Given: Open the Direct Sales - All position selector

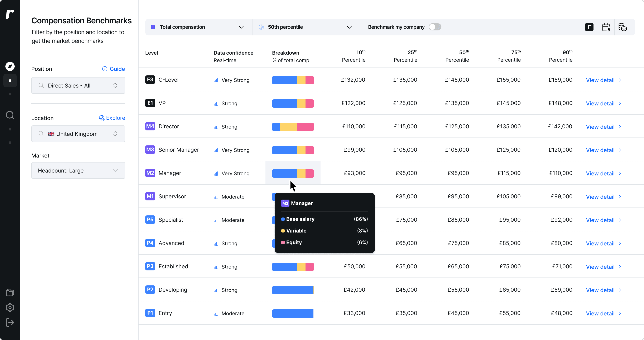Looking at the screenshot, I should point(78,86).
